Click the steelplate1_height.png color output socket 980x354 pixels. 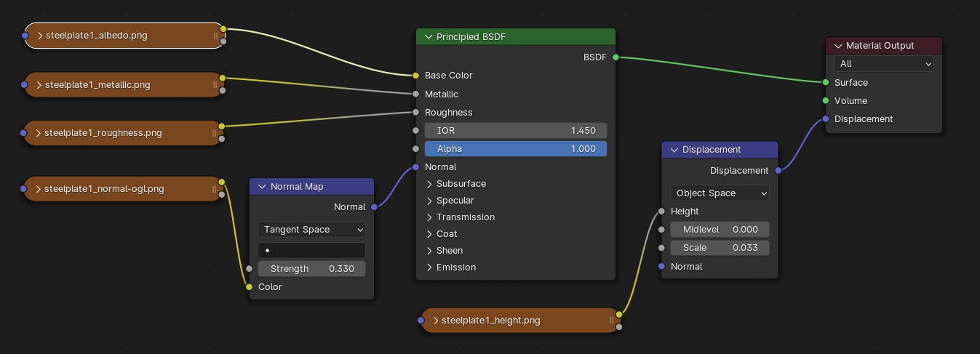point(619,315)
